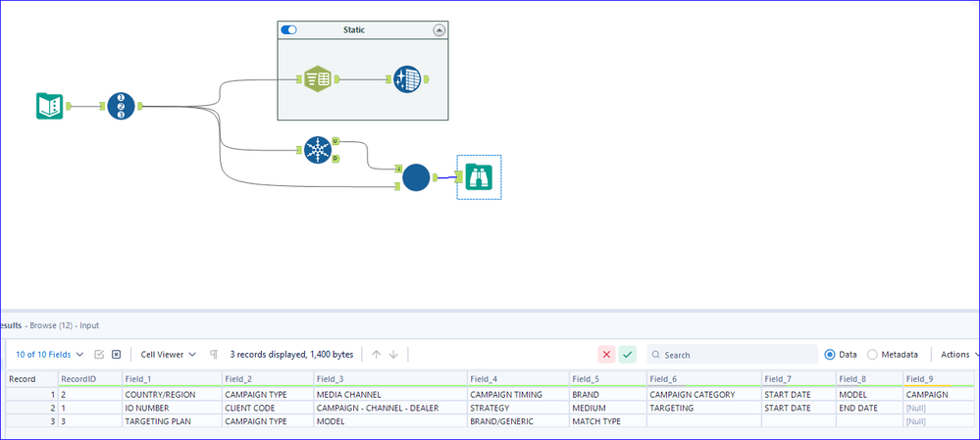This screenshot has height=440, width=980.
Task: Click the MEDIUM cell
Action: click(608, 409)
